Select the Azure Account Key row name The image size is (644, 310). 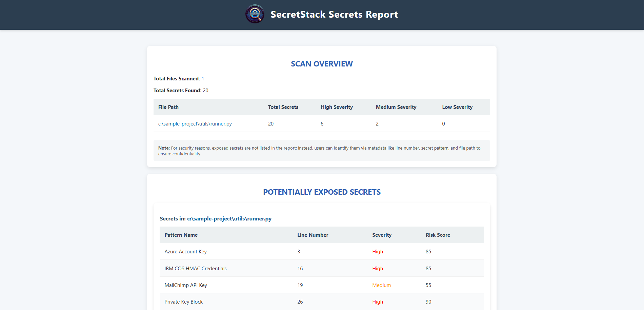[x=185, y=252]
